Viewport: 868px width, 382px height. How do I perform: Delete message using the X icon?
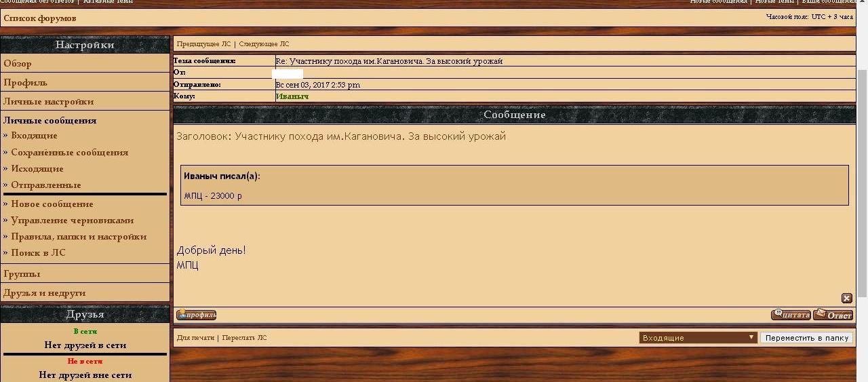point(846,298)
